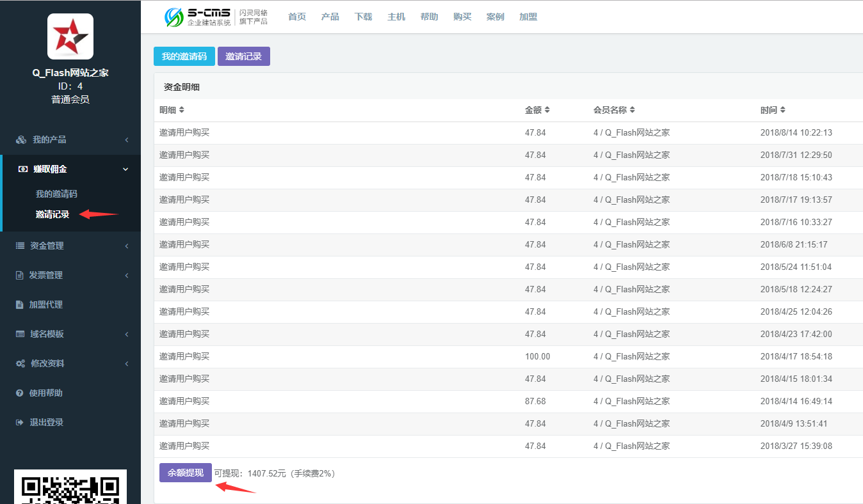Select 我的邀请码 in sidebar submenu
Image resolution: width=863 pixels, height=504 pixels.
click(56, 194)
